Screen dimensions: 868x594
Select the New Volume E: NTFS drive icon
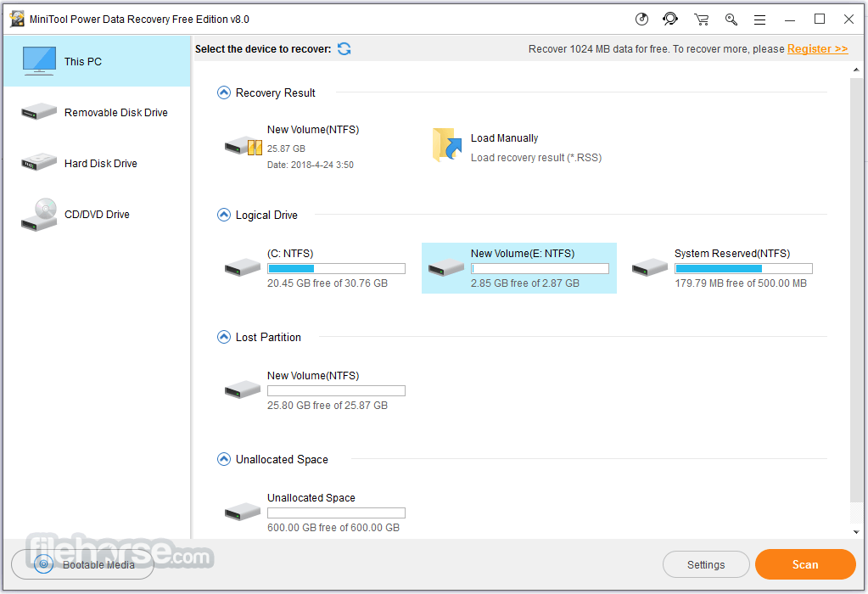[446, 267]
